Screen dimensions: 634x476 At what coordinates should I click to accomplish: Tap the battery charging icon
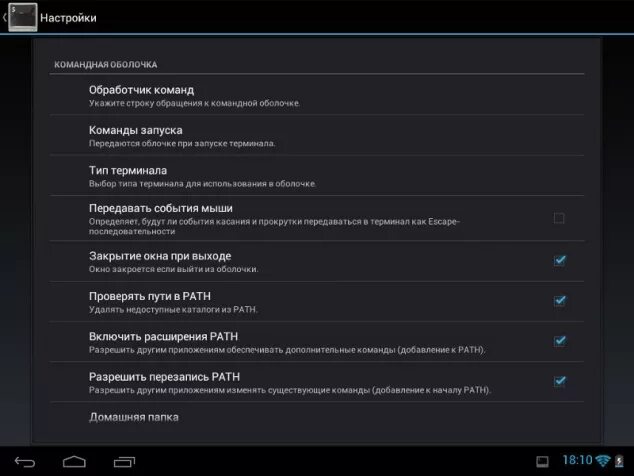point(619,461)
